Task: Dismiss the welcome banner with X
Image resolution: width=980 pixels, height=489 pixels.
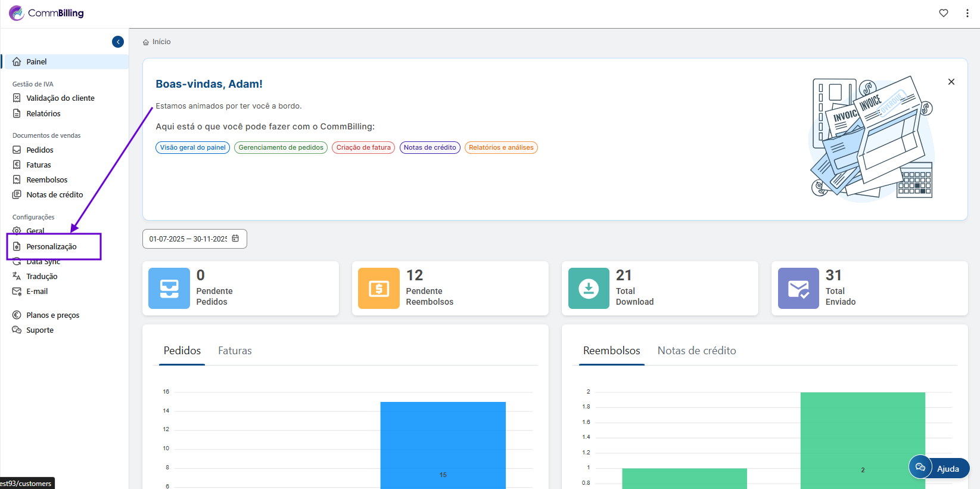Action: pos(951,82)
